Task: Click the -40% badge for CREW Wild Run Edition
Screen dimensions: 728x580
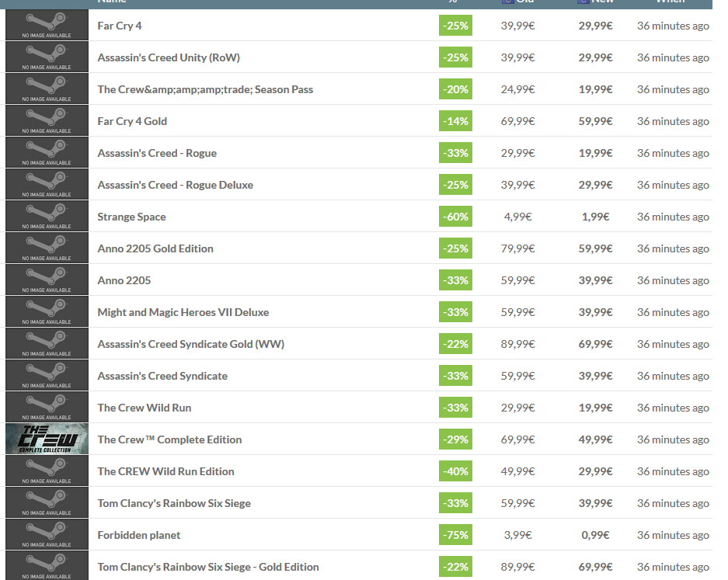Action: 455,471
